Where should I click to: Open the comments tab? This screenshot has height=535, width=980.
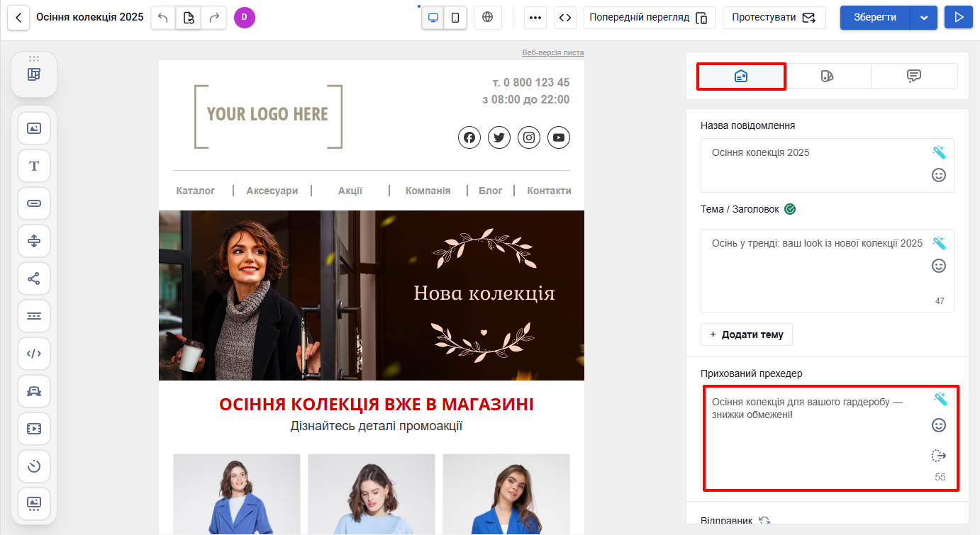(914, 77)
